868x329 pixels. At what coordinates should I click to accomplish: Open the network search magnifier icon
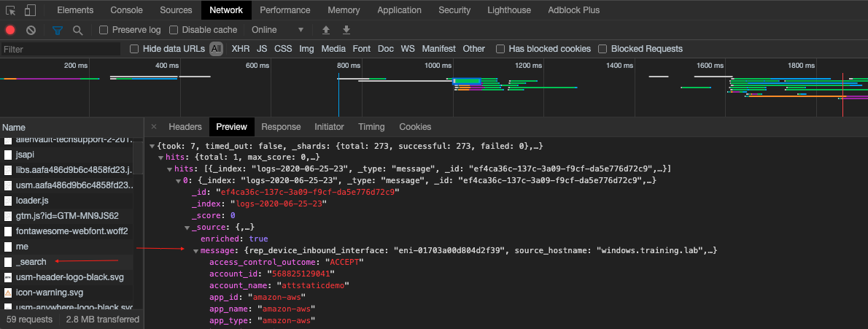pos(78,30)
